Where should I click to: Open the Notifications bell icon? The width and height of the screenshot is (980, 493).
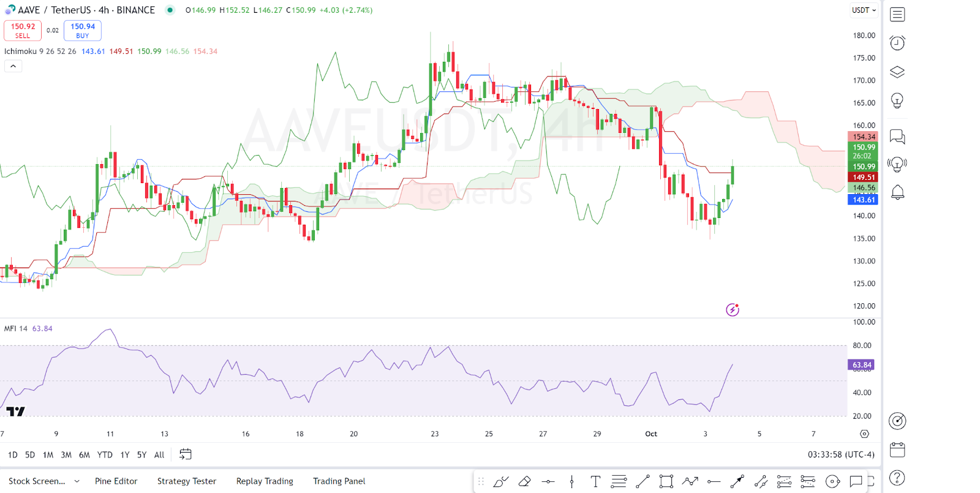(897, 192)
